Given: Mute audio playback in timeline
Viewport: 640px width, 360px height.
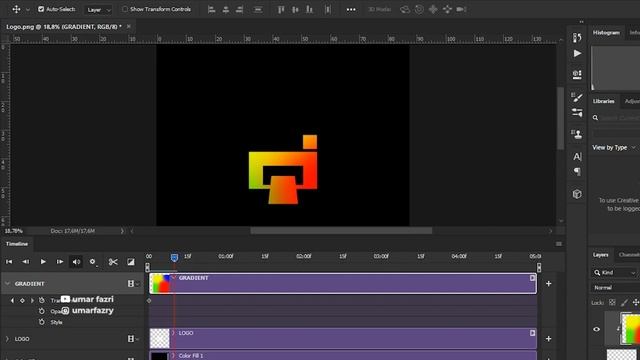Looking at the screenshot, I should [76, 262].
